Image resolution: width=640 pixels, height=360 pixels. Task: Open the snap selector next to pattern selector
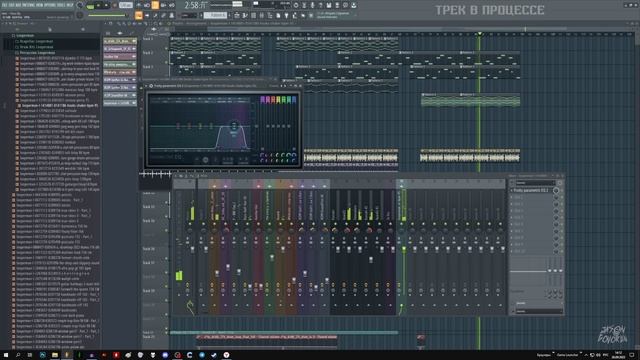pyautogui.click(x=189, y=15)
